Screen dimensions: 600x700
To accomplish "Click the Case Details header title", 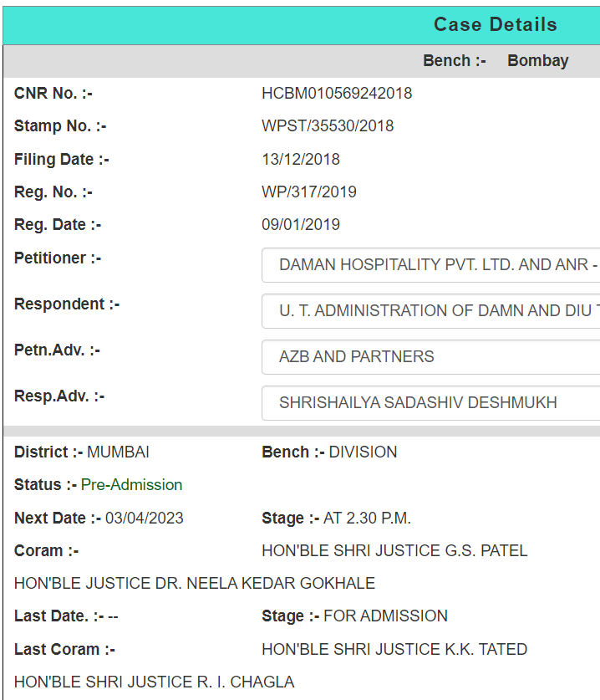I will coord(495,25).
